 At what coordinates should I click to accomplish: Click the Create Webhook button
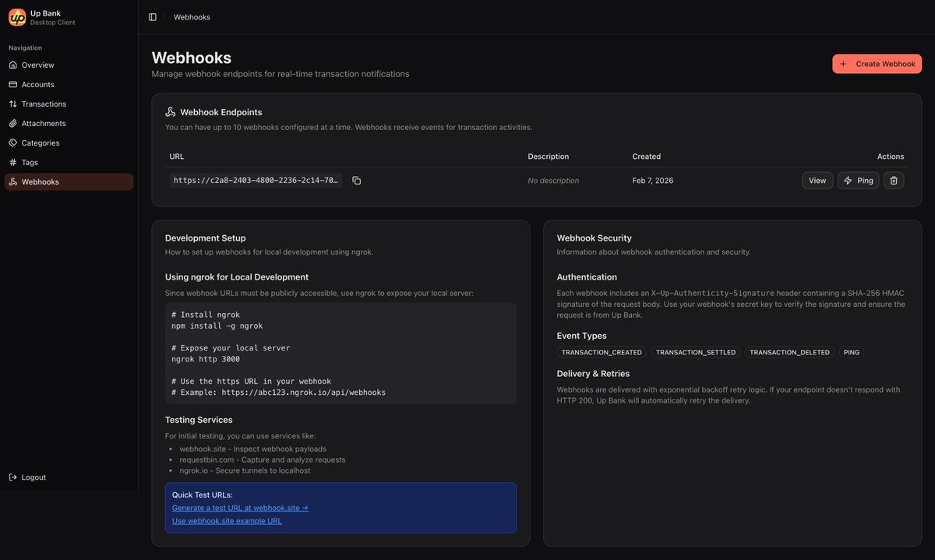point(877,64)
